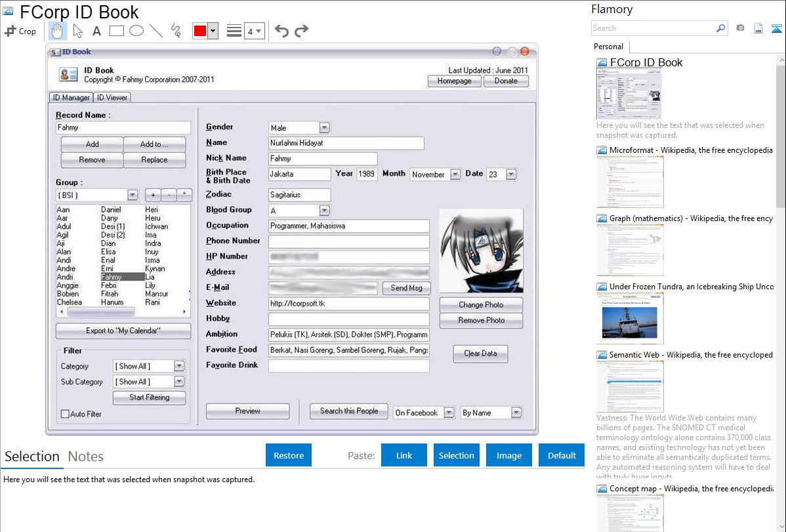The height and width of the screenshot is (532, 786).
Task: Select the arrow pointer tool
Action: click(77, 31)
